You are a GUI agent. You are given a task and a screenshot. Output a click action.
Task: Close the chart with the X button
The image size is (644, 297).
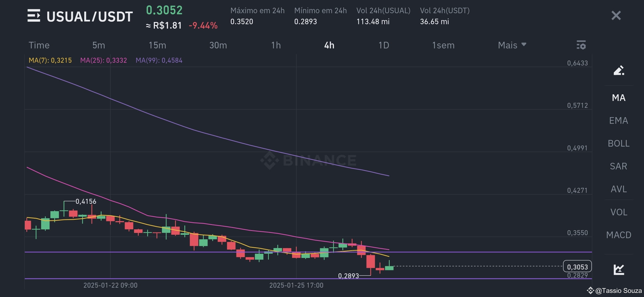coord(616,15)
